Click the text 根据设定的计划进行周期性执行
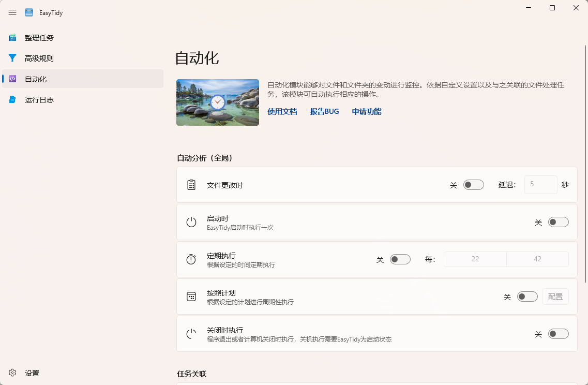Screen dimensions: 588x385 (x=250, y=302)
